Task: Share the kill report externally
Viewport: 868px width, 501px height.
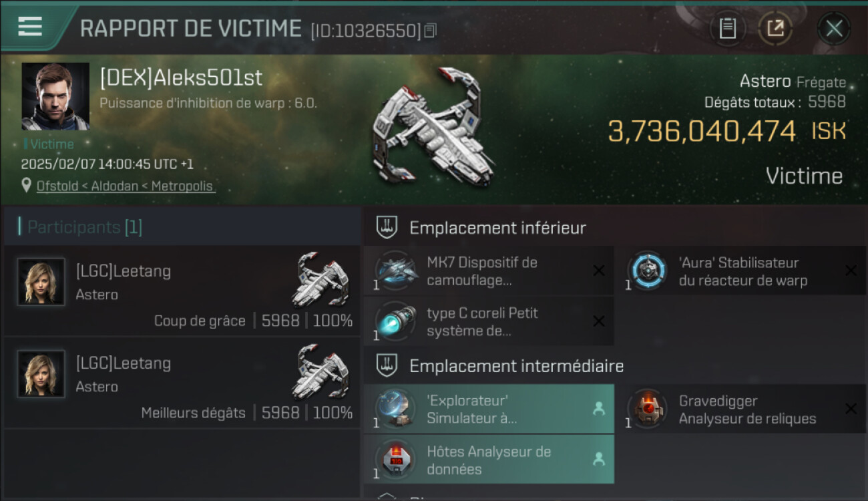Action: coord(775,29)
